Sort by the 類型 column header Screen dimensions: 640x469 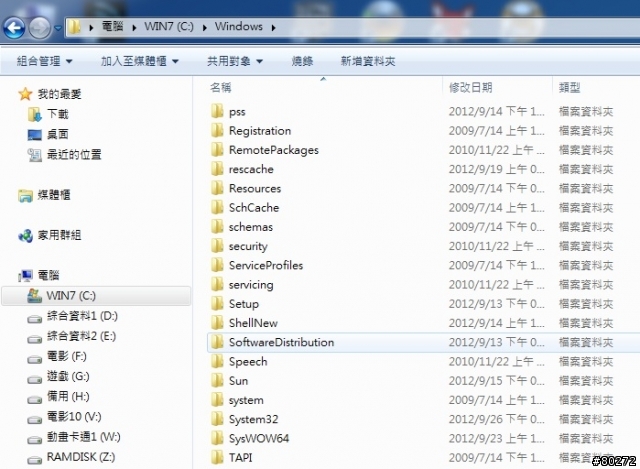569,87
